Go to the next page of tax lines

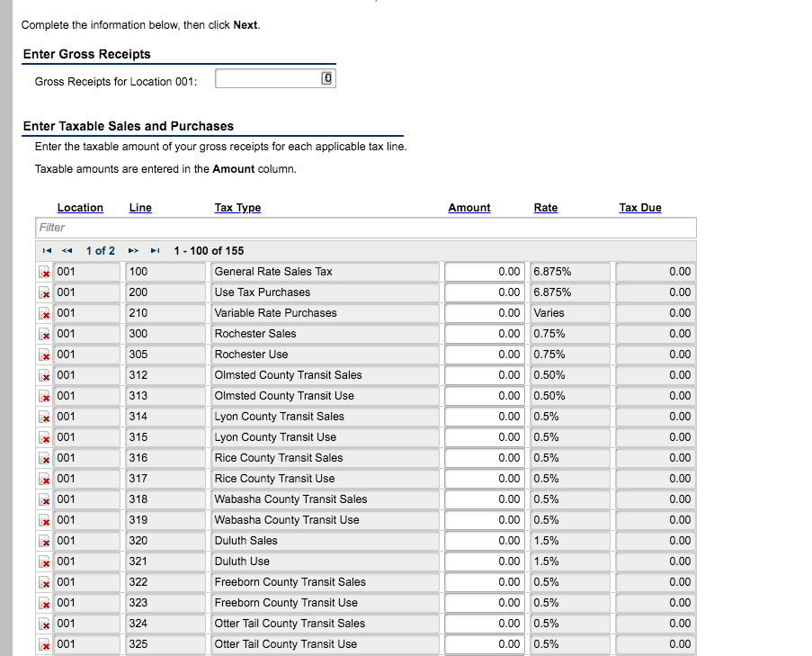tap(135, 251)
